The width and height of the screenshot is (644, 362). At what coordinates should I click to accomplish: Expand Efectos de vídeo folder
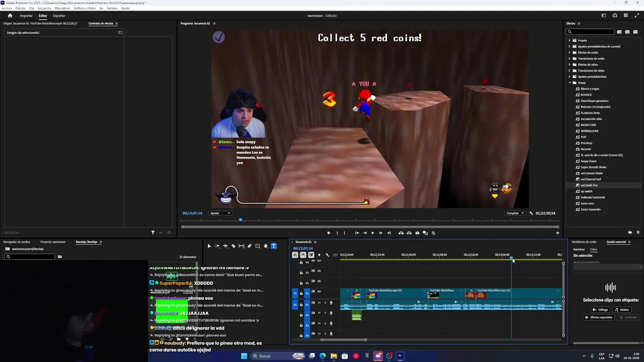coord(570,64)
